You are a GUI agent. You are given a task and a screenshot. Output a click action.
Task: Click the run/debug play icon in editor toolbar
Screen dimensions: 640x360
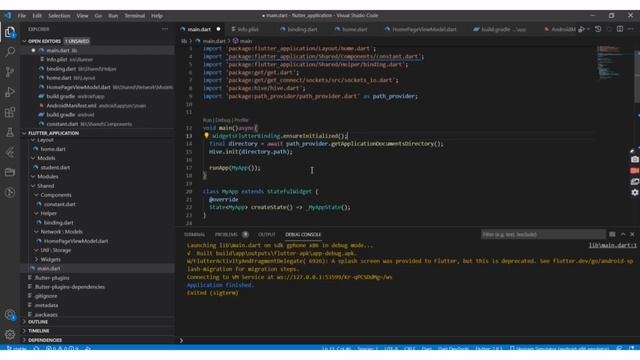tap(582, 29)
